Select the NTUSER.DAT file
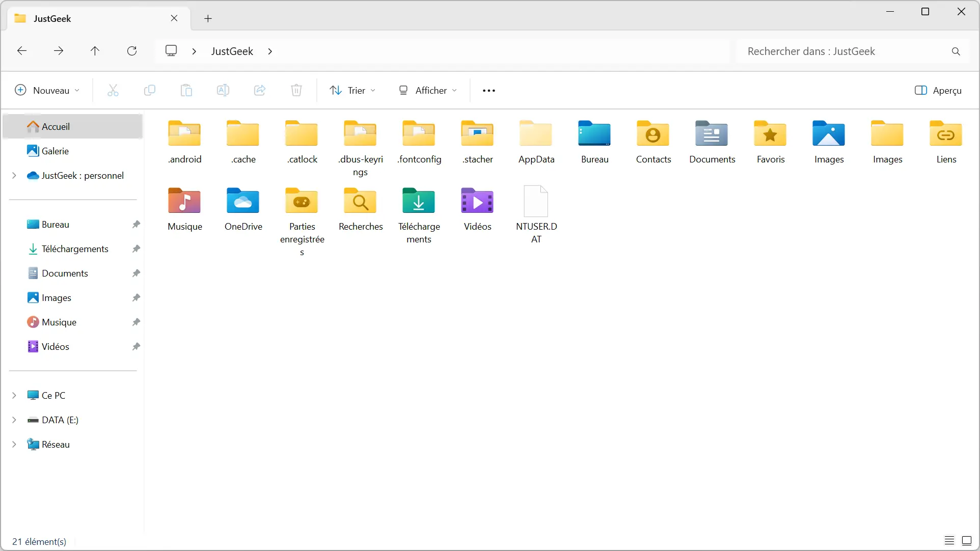Viewport: 980px width, 551px height. coord(536,215)
